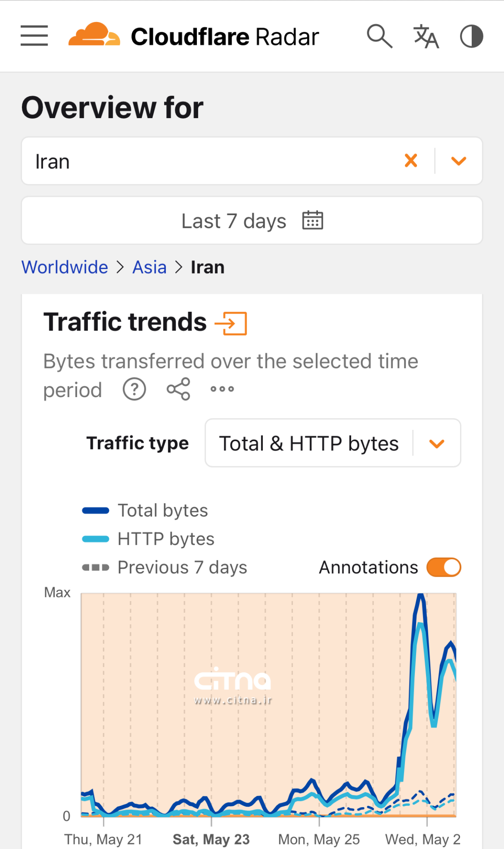The image size is (504, 849).
Task: Open the Last 7 days date picker
Action: pos(252,221)
